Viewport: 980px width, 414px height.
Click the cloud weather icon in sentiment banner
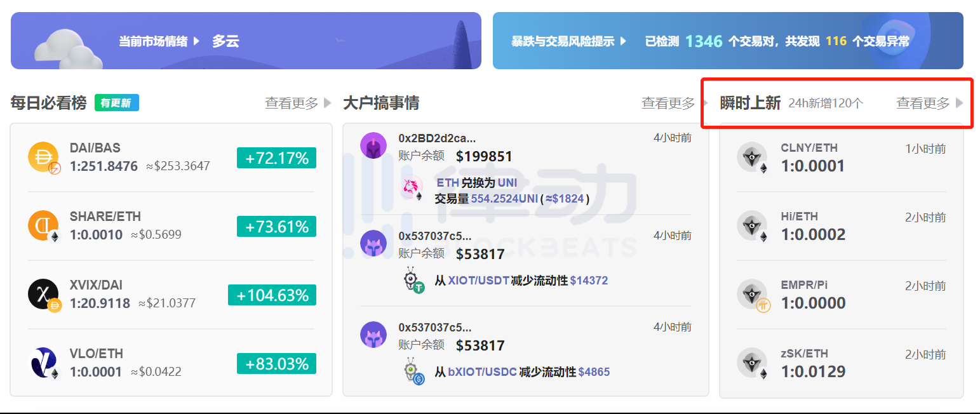[x=68, y=48]
